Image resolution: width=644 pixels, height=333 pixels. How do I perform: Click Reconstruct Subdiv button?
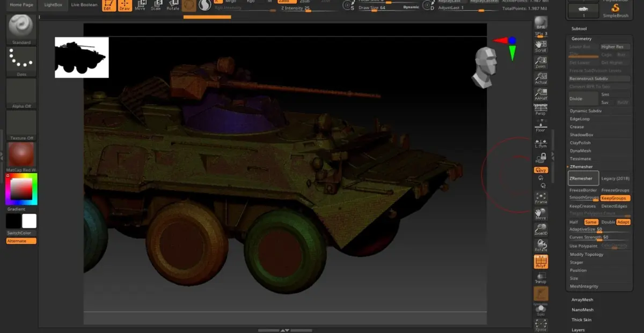click(599, 78)
